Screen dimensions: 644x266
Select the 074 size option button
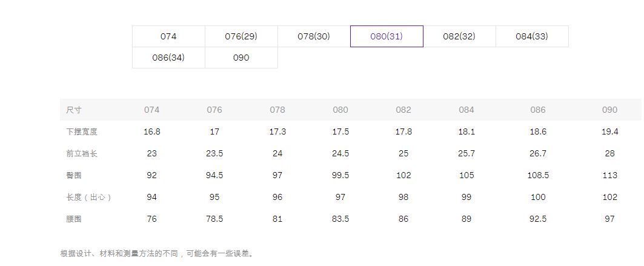168,36
